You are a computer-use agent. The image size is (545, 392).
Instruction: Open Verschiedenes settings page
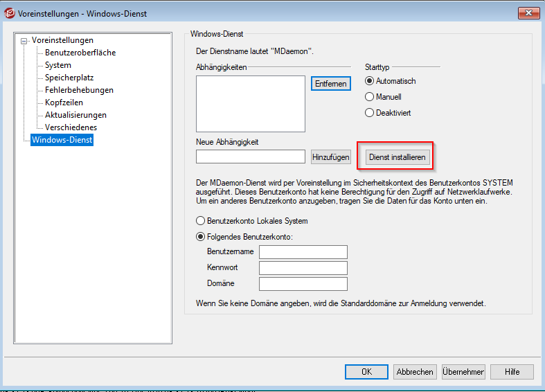coord(71,127)
